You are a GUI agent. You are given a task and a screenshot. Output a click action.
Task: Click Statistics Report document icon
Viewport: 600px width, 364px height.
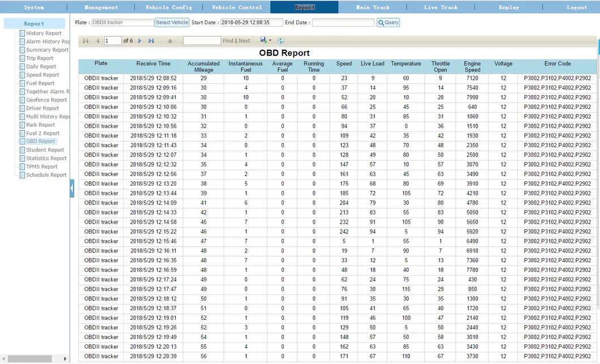(x=22, y=159)
